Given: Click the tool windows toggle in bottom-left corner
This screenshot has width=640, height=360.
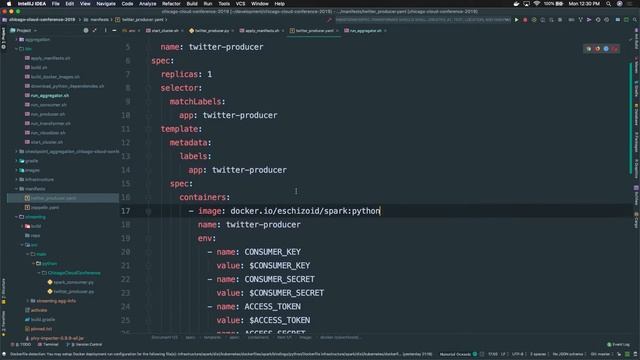Looking at the screenshot, I should click(4, 354).
